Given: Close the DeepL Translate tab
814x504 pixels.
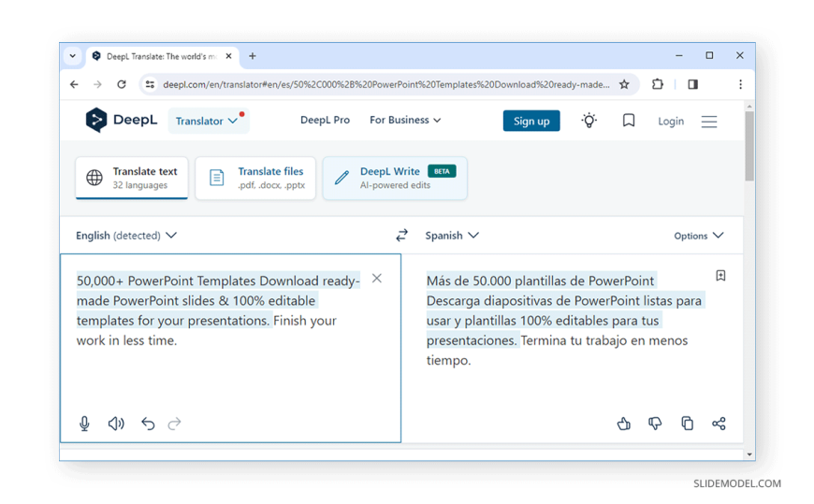Looking at the screenshot, I should click(x=228, y=56).
